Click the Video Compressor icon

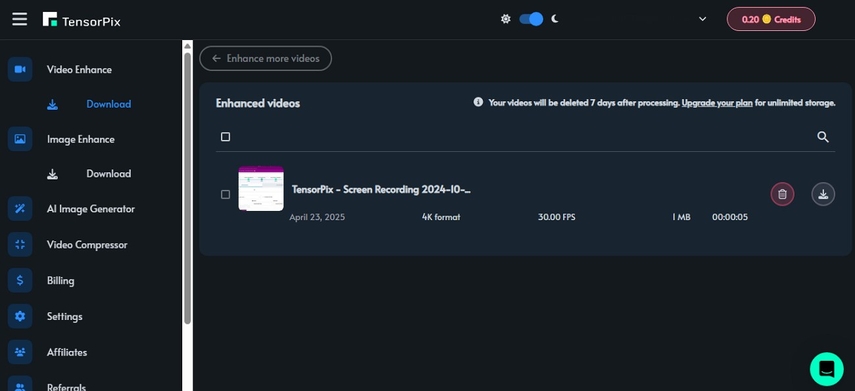(x=20, y=244)
